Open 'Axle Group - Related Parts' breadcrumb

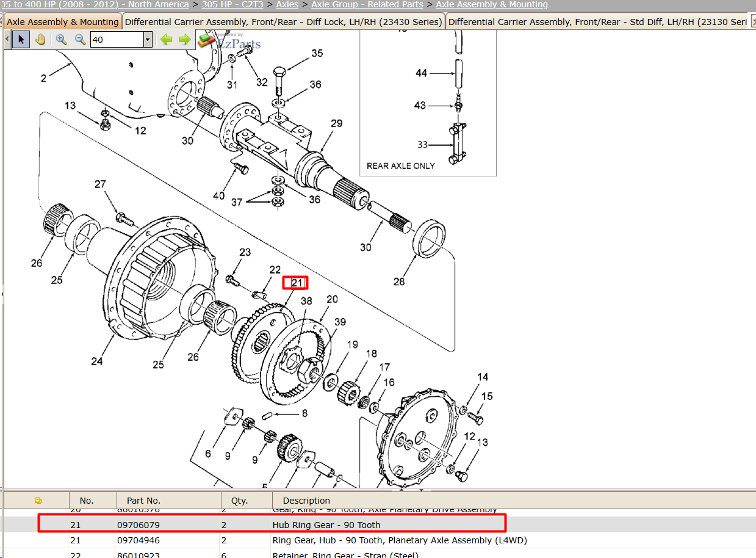(367, 4)
